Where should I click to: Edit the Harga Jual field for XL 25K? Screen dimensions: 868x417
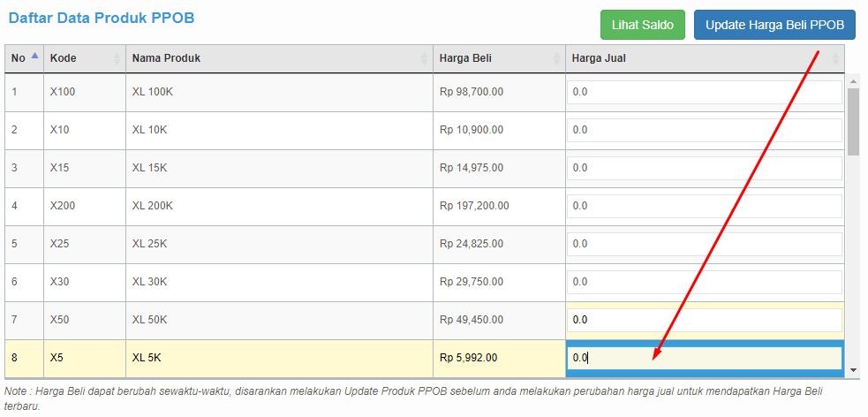coord(704,244)
